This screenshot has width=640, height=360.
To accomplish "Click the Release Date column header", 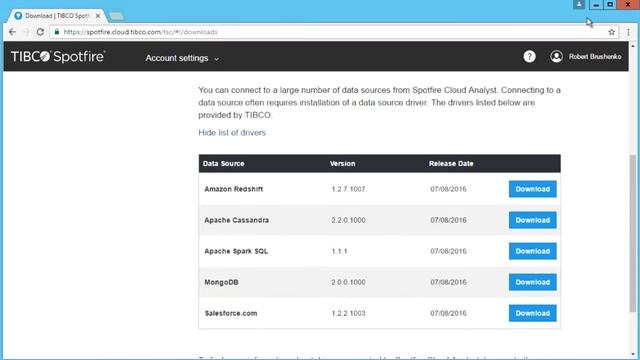I will click(x=451, y=164).
